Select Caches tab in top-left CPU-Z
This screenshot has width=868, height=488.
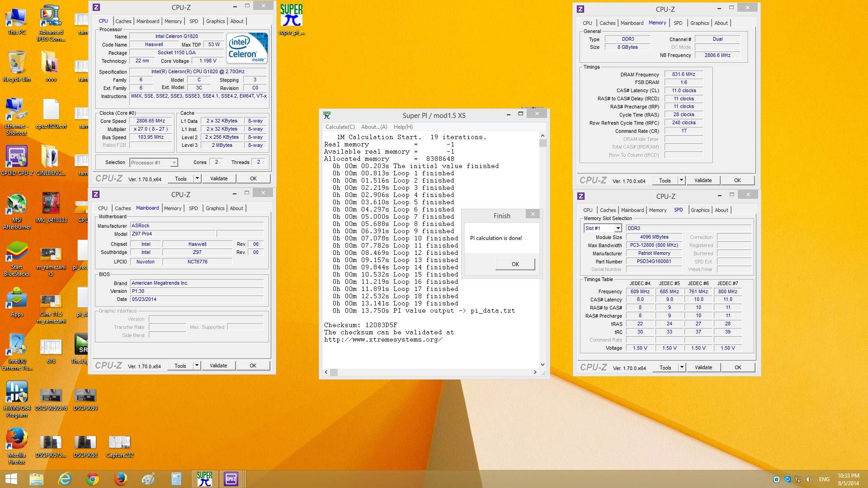point(123,21)
